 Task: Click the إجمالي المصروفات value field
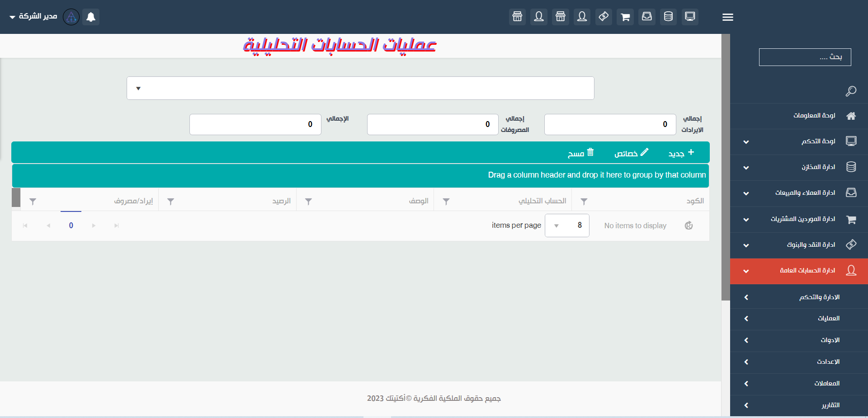click(433, 124)
